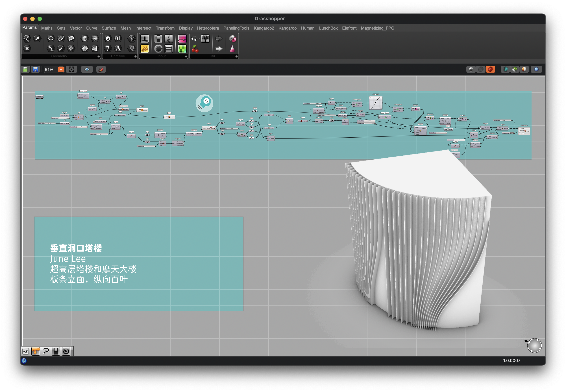Open the zoom percentage dropdown arrow
Image resolution: width=566 pixels, height=392 pixels.
[x=61, y=69]
